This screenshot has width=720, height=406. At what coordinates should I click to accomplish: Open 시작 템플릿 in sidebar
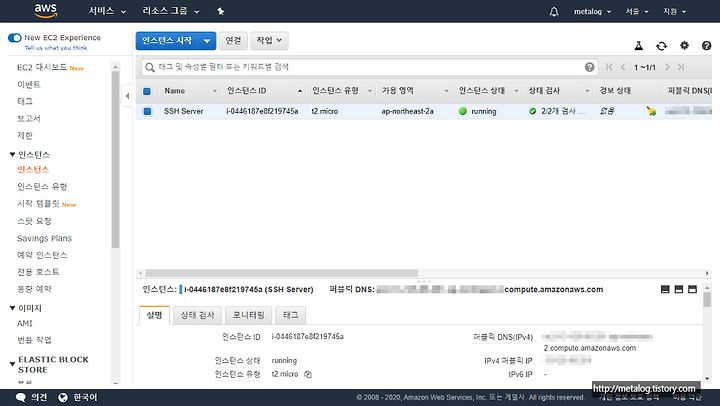39,204
